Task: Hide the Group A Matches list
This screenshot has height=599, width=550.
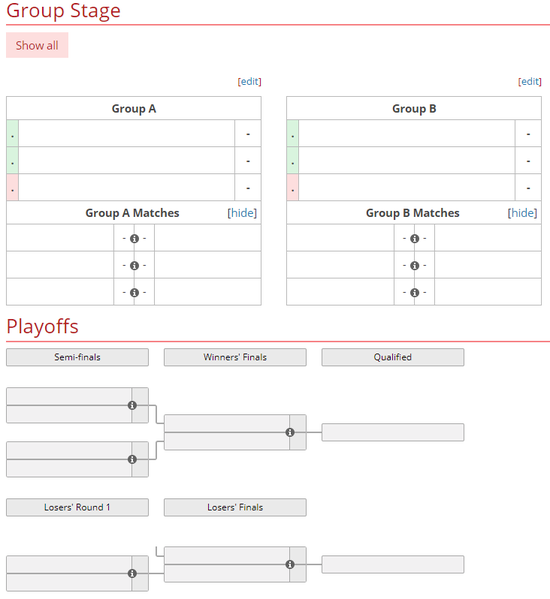Action: click(242, 213)
